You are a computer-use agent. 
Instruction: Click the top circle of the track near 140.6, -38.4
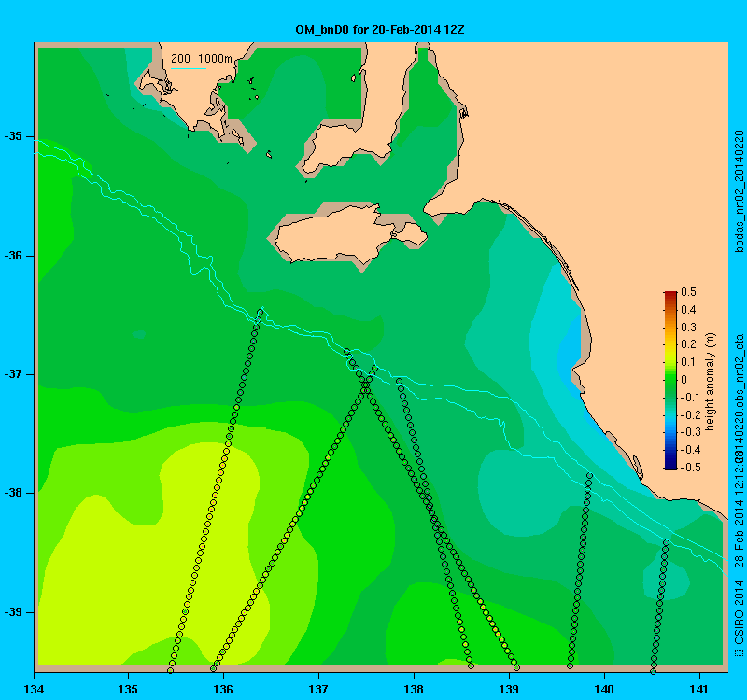[667, 542]
